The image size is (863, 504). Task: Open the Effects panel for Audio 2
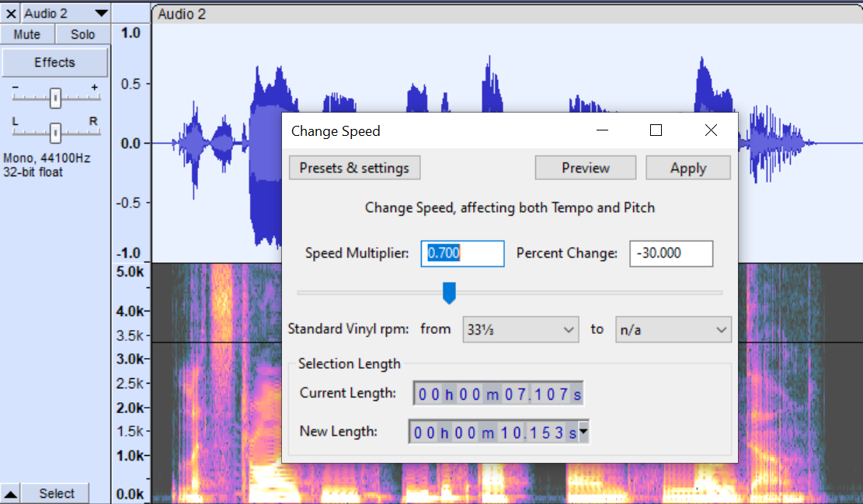pyautogui.click(x=54, y=62)
